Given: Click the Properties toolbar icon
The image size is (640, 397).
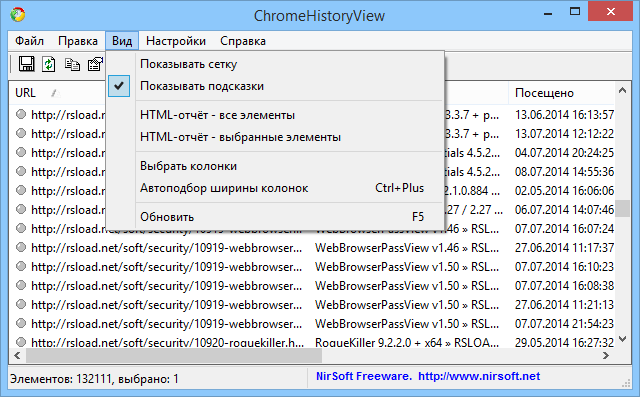Looking at the screenshot, I should click(96, 64).
